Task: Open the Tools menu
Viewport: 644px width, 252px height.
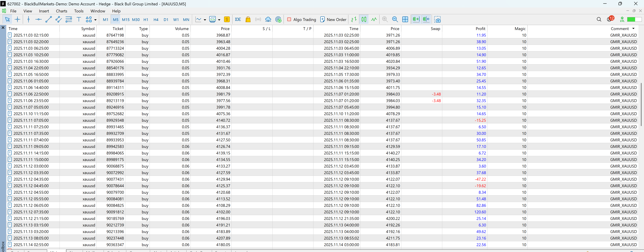Action: pyautogui.click(x=79, y=11)
